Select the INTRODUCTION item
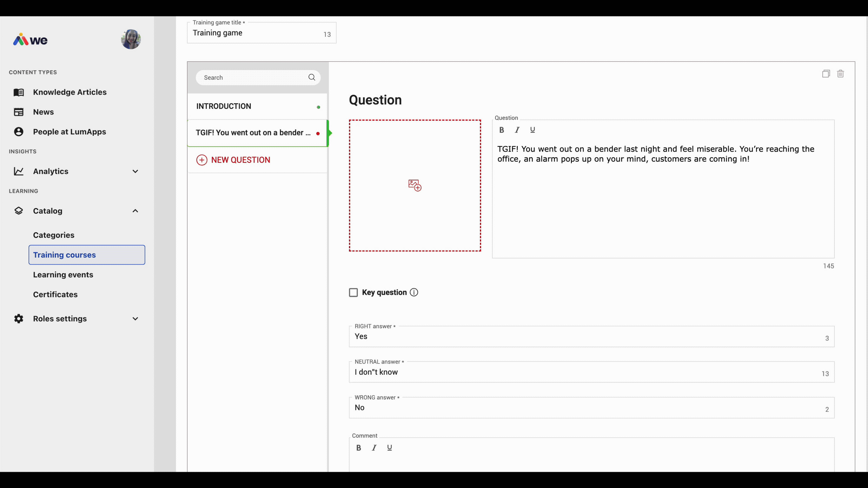 (x=257, y=107)
